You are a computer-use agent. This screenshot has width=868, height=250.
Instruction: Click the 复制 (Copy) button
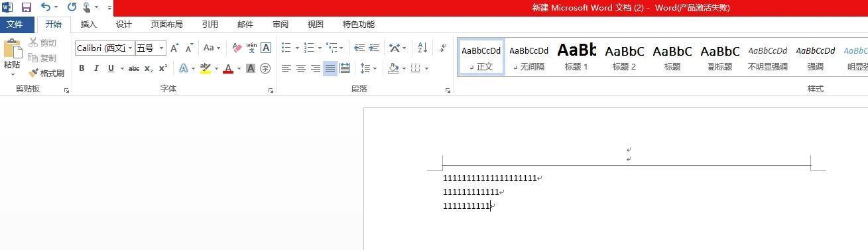point(43,58)
